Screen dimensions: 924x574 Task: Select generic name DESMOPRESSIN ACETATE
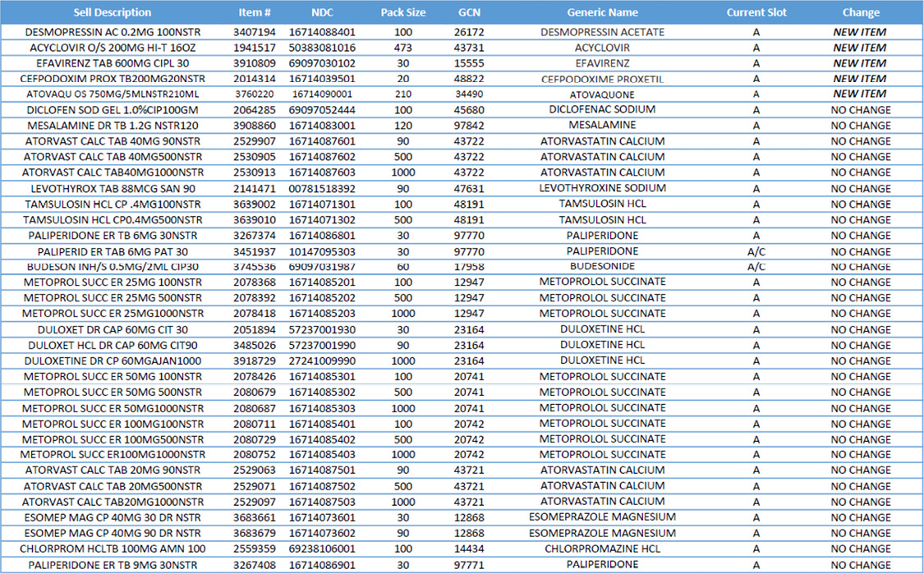(x=602, y=32)
